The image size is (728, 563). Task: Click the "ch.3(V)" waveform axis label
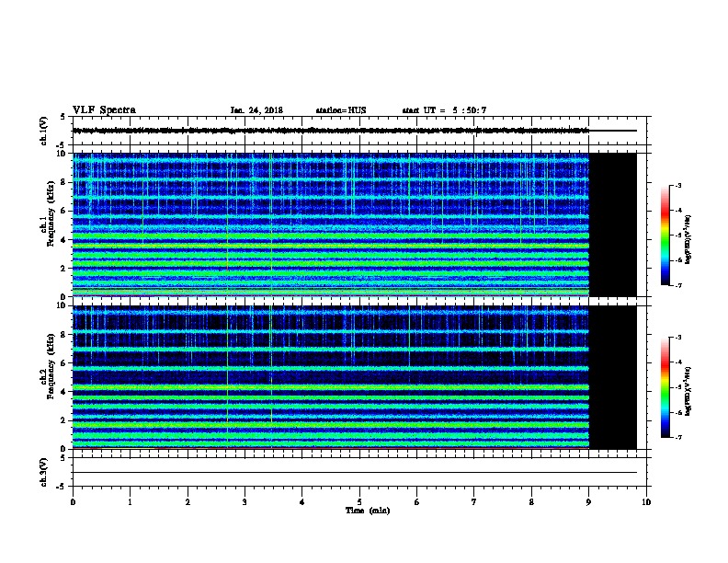(43, 472)
